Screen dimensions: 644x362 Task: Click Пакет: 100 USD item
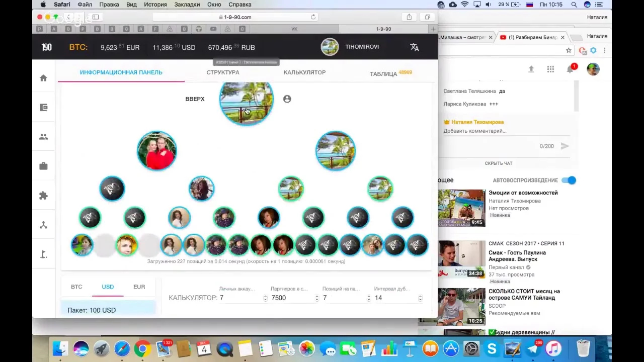pyautogui.click(x=108, y=309)
